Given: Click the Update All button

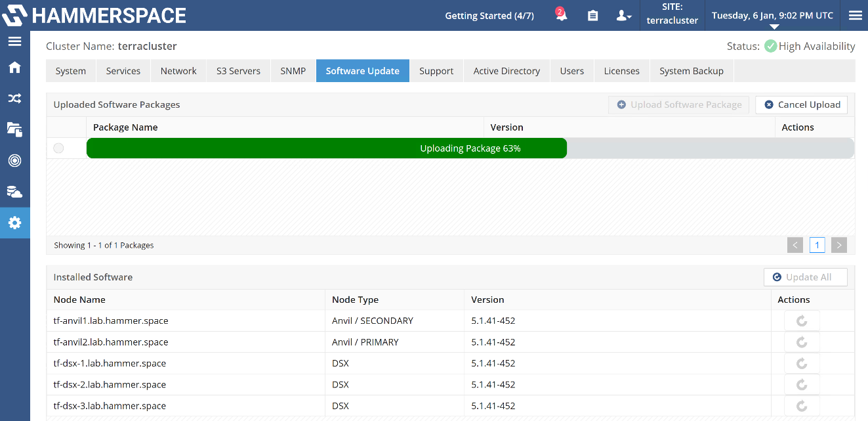Looking at the screenshot, I should (806, 277).
